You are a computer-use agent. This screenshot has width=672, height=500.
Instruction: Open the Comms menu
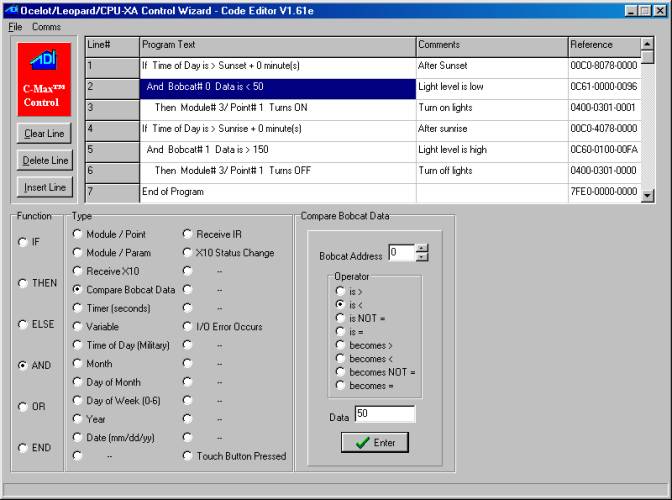(46, 27)
